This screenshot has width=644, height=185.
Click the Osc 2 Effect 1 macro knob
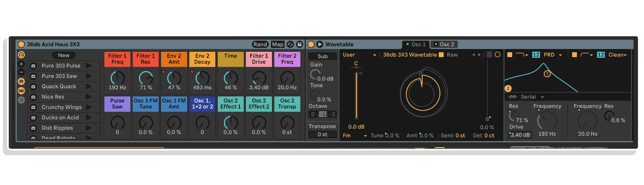tap(231, 123)
